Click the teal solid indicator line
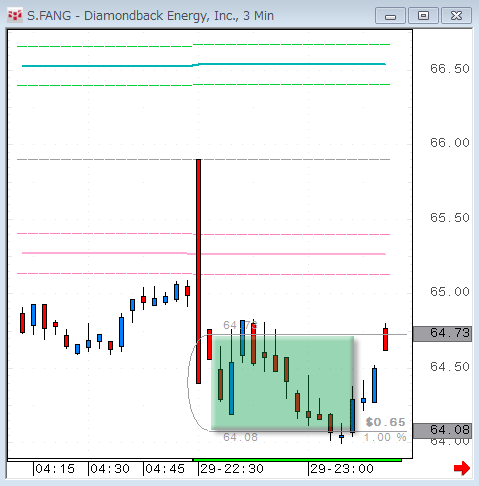Image resolution: width=479 pixels, height=486 pixels. click(204, 64)
